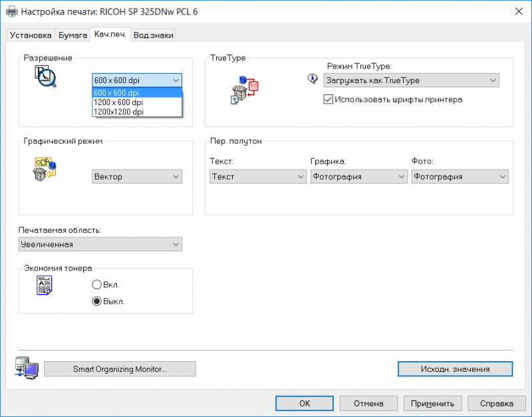Screen dimensions: 532x417
Task: Choose 1200 x 600 dpi option
Action: click(137, 102)
